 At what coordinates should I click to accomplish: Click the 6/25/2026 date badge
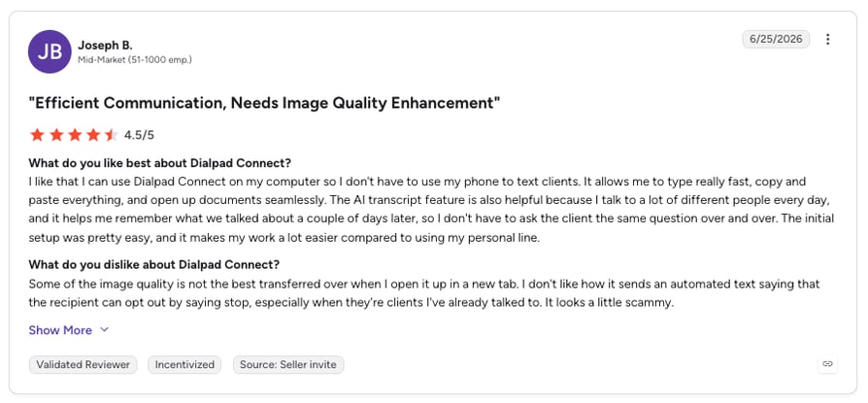776,39
